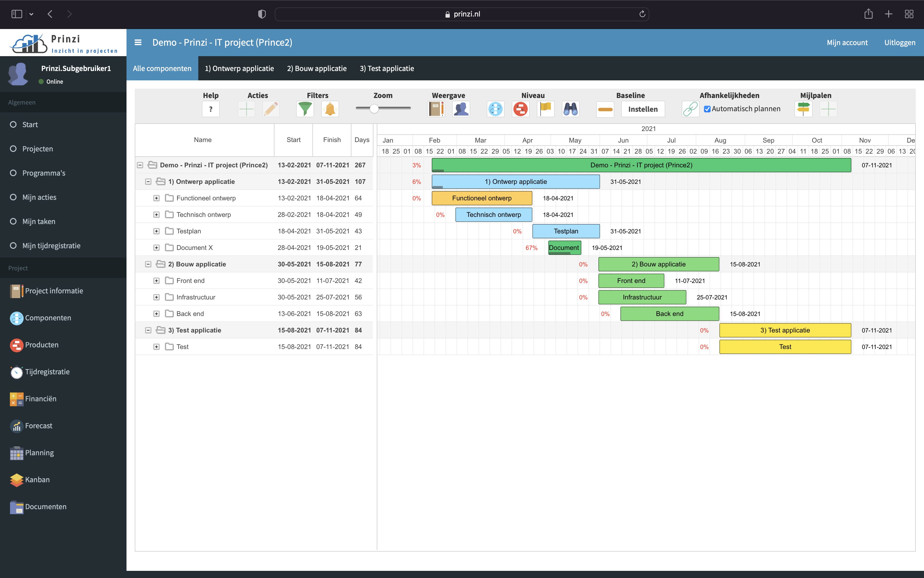Expand the Front end row
The width and height of the screenshot is (924, 578).
pos(156,280)
